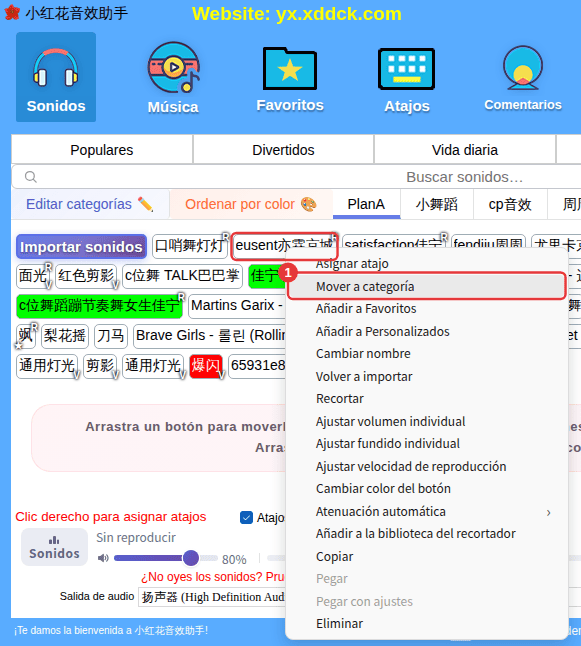Expand the Atenuación automática submenu
Viewport: 581px width, 646px height.
pyautogui.click(x=427, y=512)
